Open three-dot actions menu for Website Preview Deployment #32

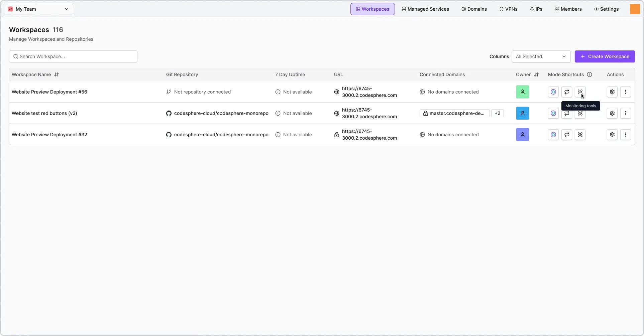pos(625,135)
